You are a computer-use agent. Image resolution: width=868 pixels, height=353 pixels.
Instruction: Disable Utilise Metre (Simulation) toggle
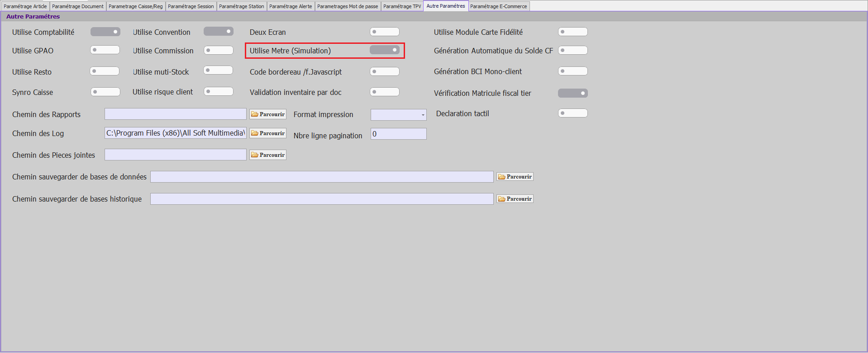pos(385,50)
